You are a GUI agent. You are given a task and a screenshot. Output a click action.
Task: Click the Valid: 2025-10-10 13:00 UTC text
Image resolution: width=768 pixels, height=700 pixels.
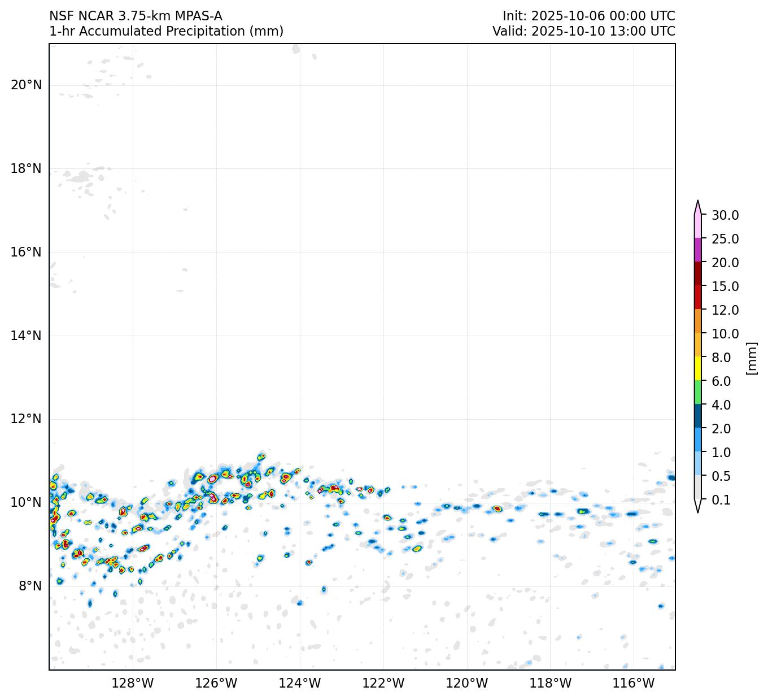tap(583, 31)
